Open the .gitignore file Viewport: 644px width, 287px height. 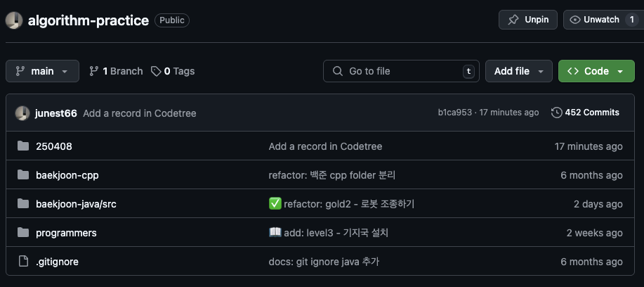coord(57,262)
